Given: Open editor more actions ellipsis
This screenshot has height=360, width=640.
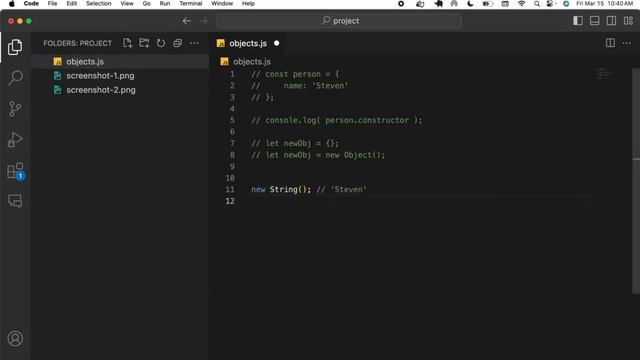Looking at the screenshot, I should 627,43.
